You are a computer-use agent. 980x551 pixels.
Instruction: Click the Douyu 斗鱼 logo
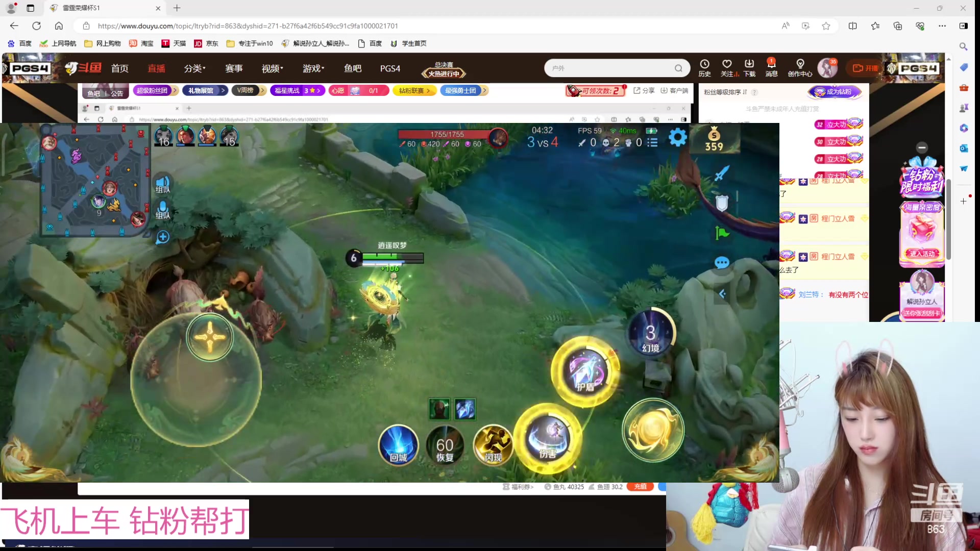point(83,68)
